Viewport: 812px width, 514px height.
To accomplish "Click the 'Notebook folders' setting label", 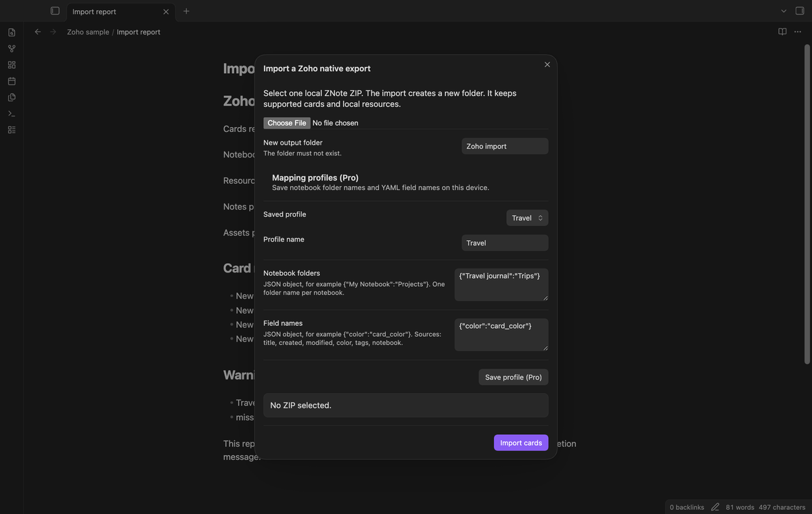I will point(292,273).
